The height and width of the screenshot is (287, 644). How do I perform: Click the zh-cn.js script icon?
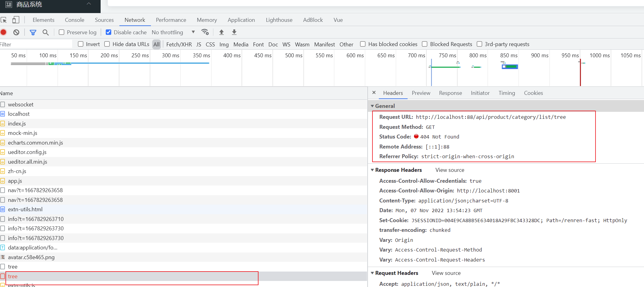(3, 171)
